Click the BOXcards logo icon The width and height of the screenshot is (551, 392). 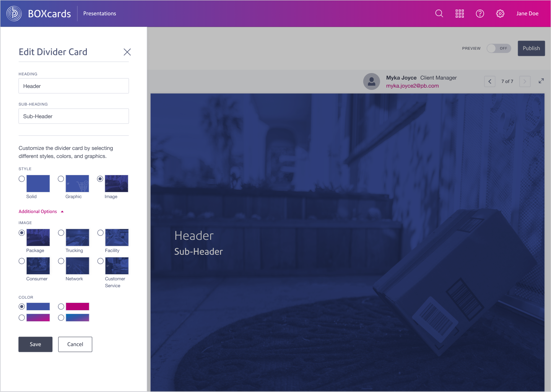pos(14,13)
